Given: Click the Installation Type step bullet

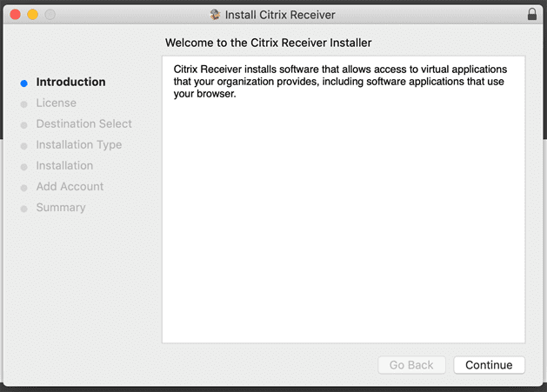Looking at the screenshot, I should point(23,146).
